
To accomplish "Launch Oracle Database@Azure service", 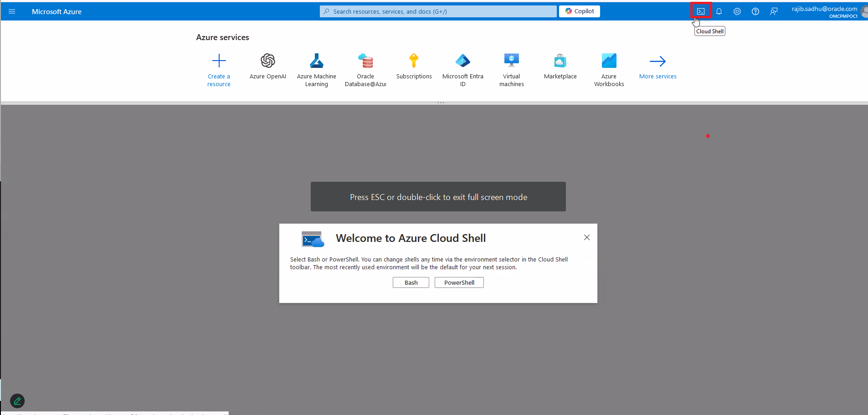I will point(365,61).
